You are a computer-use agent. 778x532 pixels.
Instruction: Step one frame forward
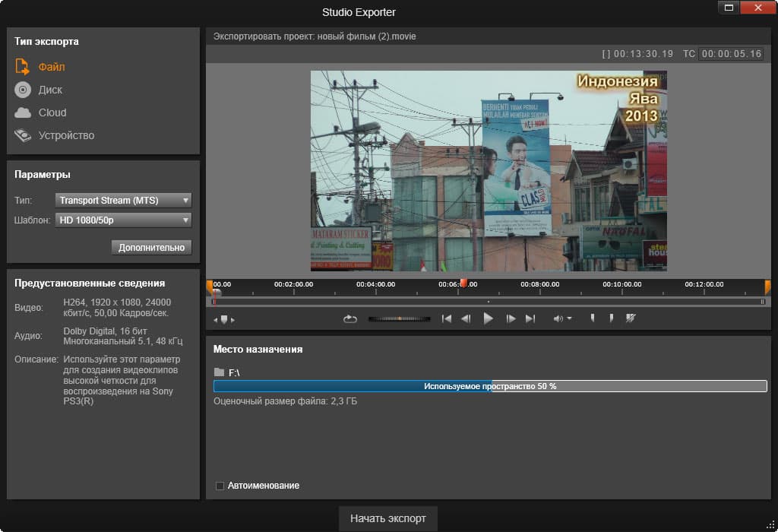point(511,319)
